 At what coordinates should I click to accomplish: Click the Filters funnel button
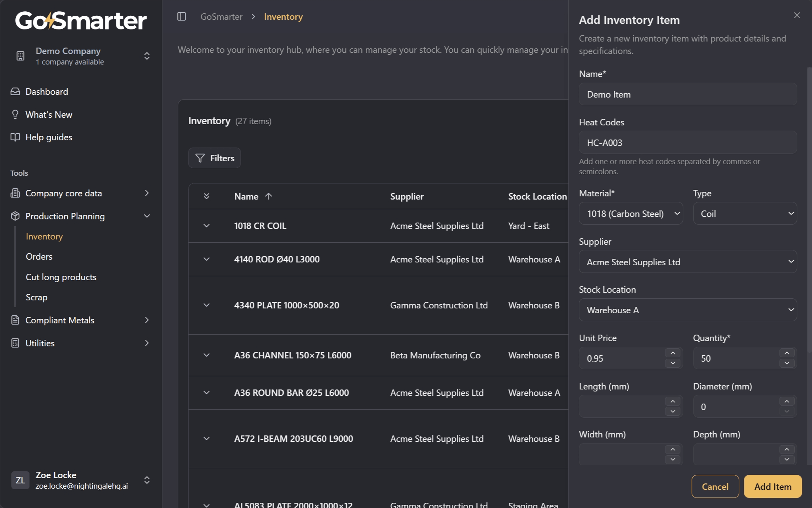coord(215,158)
